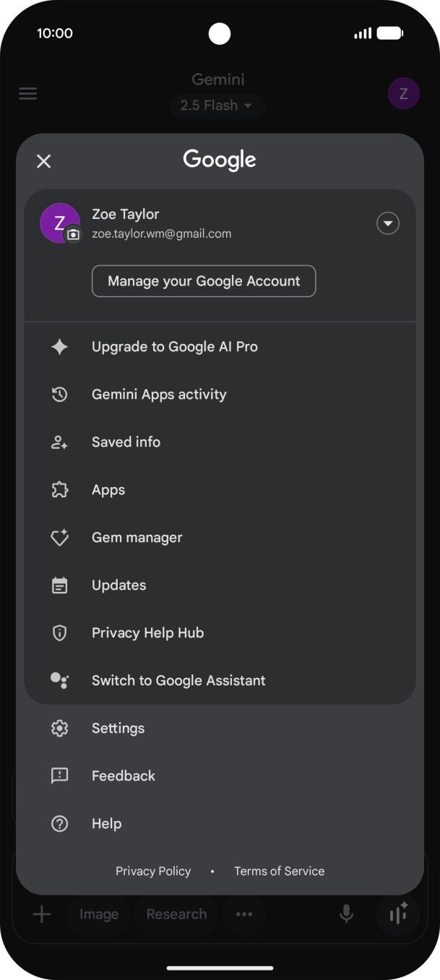Click Manage your Google Account button

tap(204, 281)
